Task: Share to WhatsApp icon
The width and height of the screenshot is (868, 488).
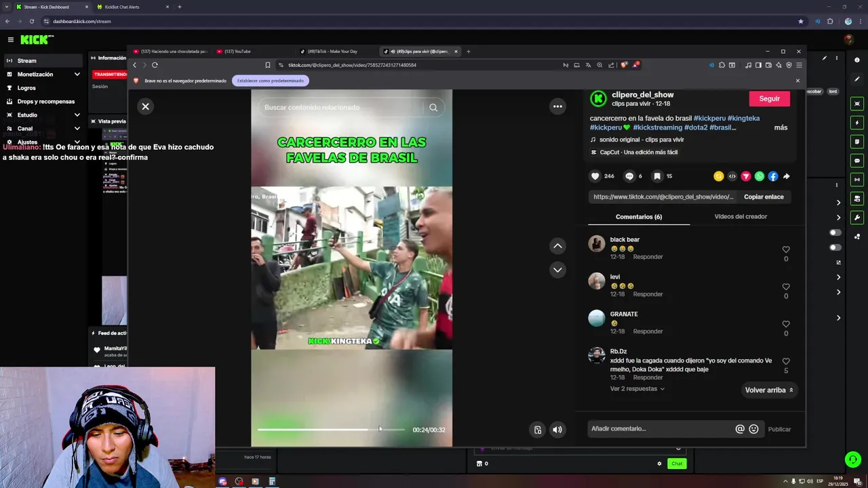Action: [x=759, y=176]
